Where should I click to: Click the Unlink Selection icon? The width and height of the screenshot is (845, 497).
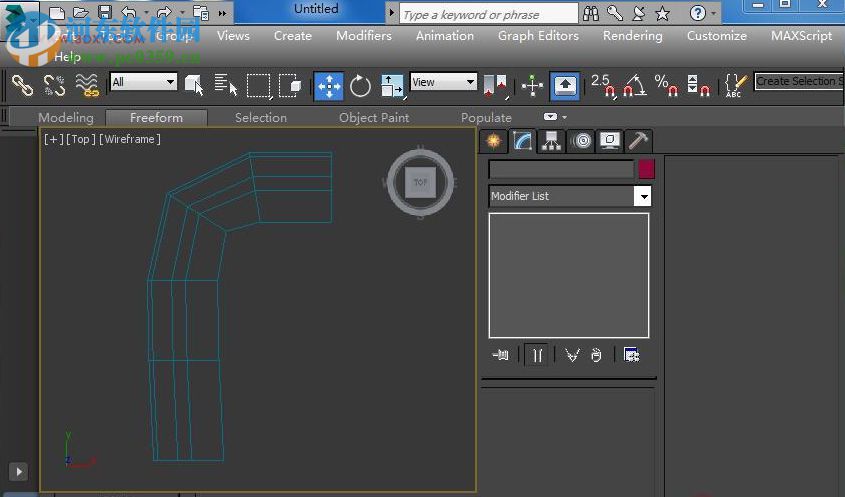[x=54, y=85]
